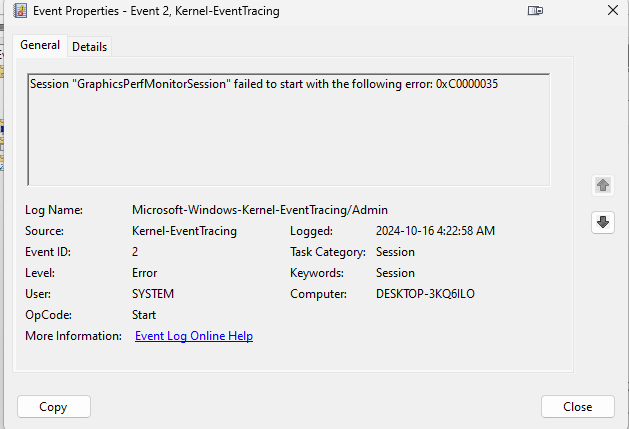
Task: Click the window title Event 2, Kernel-EventTracing
Action: tap(205, 11)
